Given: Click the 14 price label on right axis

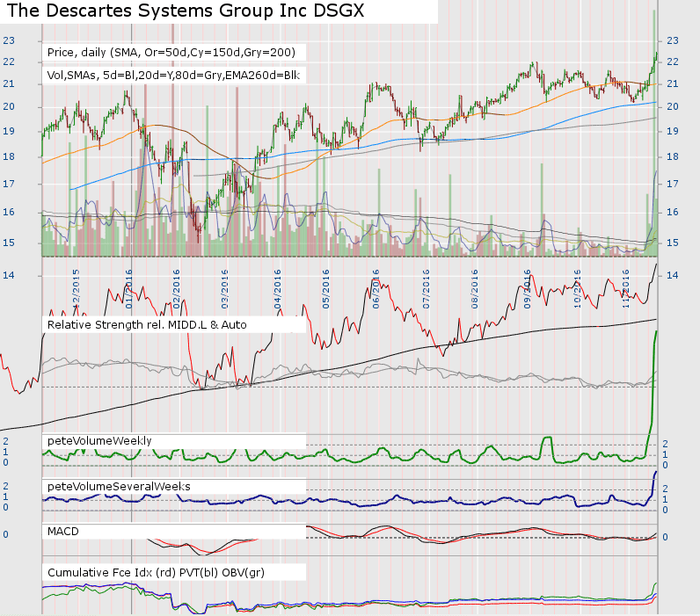Looking at the screenshot, I should point(673,276).
